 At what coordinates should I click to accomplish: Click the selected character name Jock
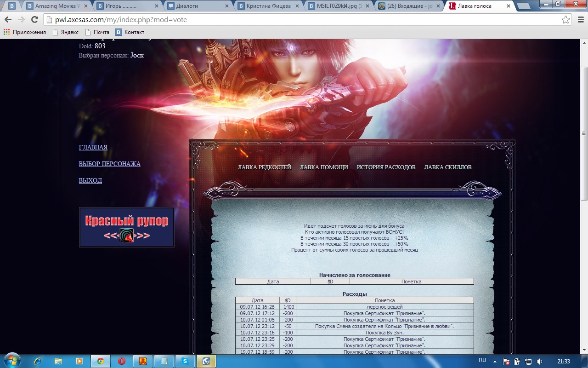coord(137,55)
